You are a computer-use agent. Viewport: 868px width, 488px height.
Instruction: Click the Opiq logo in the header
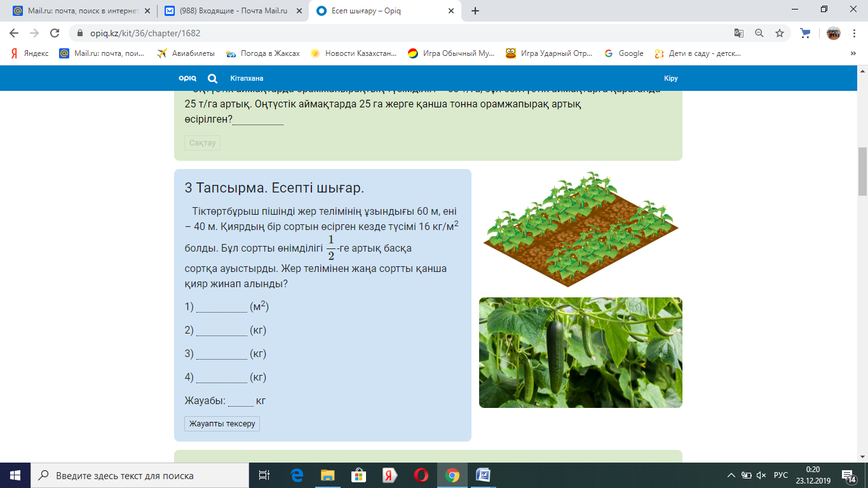187,78
